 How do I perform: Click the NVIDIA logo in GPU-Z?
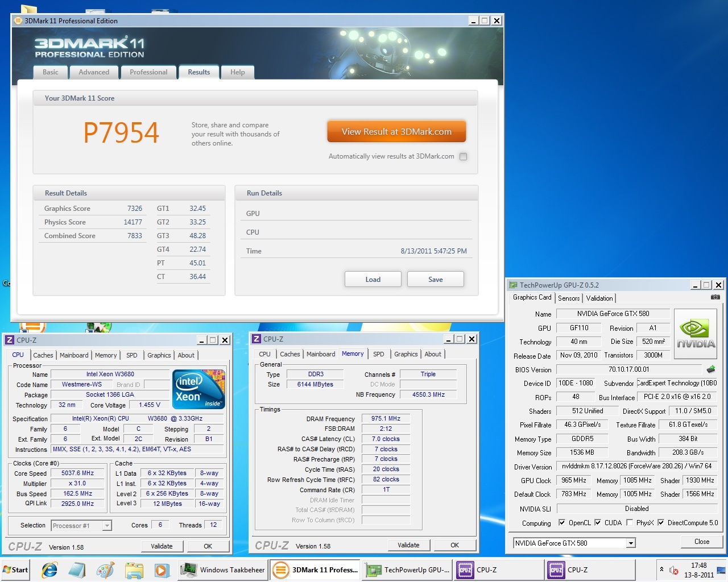pyautogui.click(x=696, y=334)
